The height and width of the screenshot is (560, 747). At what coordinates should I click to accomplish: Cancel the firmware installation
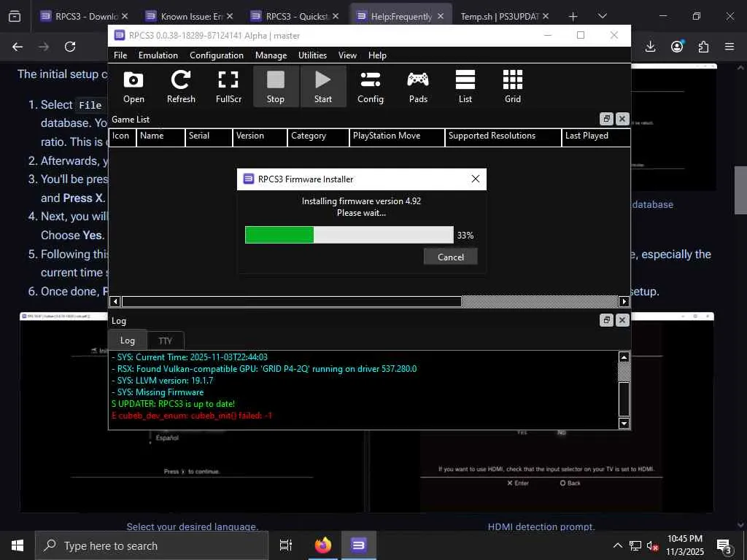tap(450, 257)
